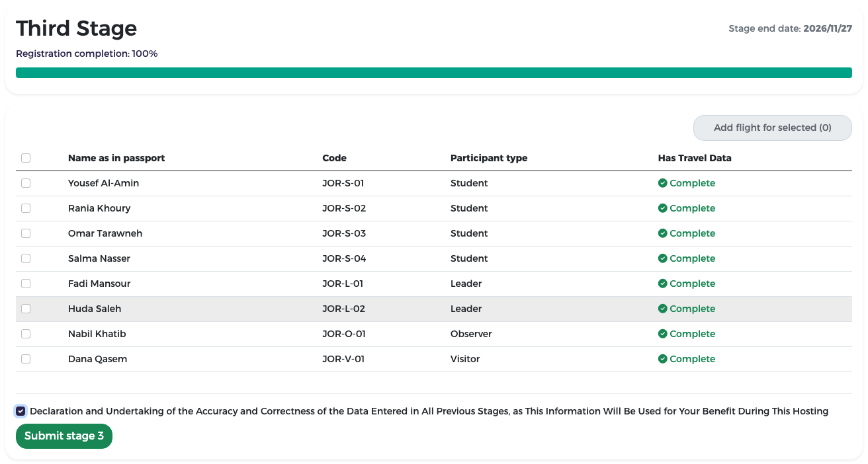Click the Submit stage 3 button
Screen dimensions: 868x464
[x=64, y=436]
